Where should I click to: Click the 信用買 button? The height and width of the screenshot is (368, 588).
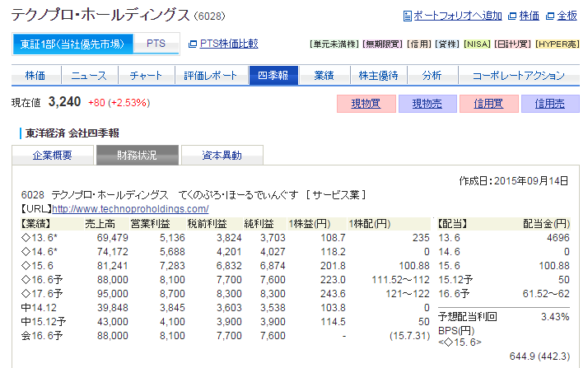(488, 104)
